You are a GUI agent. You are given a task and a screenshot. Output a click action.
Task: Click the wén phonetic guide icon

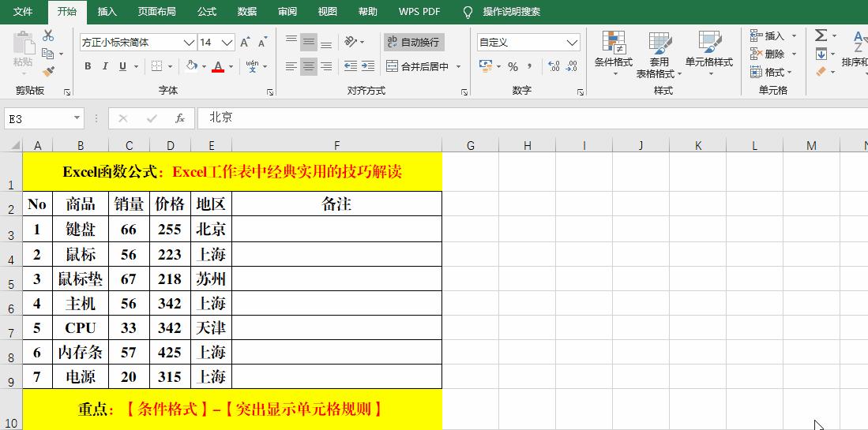253,66
